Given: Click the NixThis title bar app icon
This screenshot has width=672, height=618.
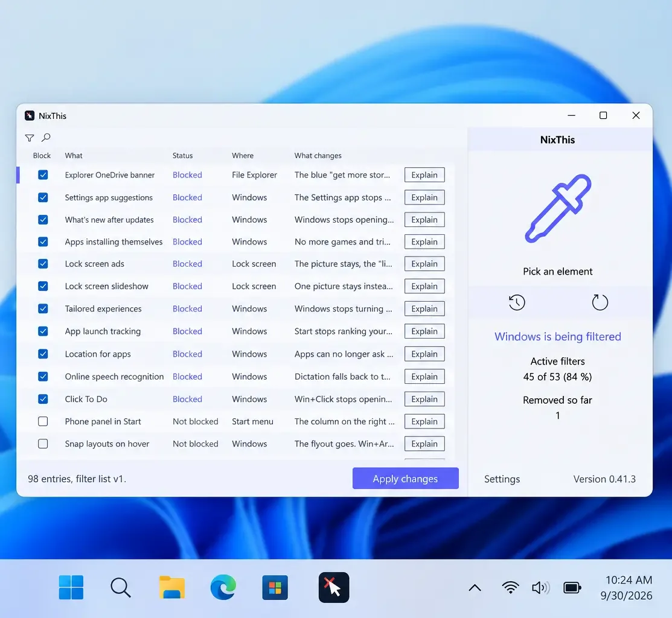Looking at the screenshot, I should coord(30,116).
